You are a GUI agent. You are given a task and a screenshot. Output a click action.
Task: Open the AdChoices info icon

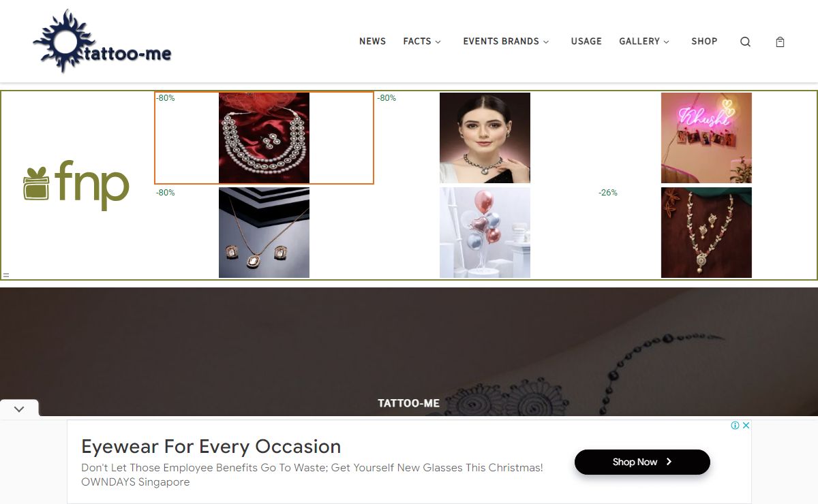click(x=736, y=425)
